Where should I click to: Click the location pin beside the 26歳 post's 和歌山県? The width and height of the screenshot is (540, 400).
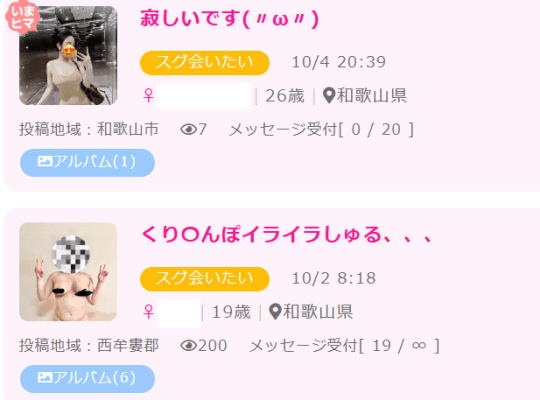point(329,95)
